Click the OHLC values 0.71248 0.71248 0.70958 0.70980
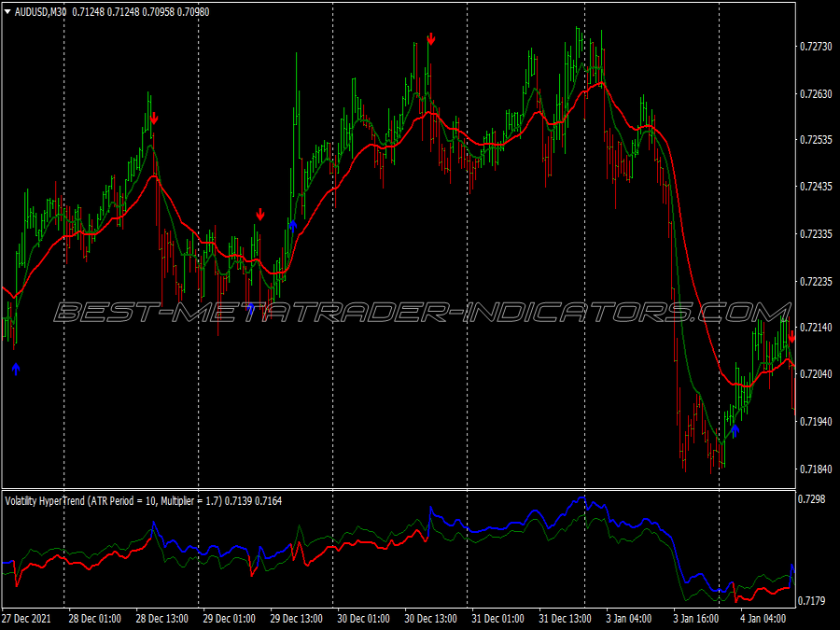The image size is (840, 630). (x=140, y=12)
